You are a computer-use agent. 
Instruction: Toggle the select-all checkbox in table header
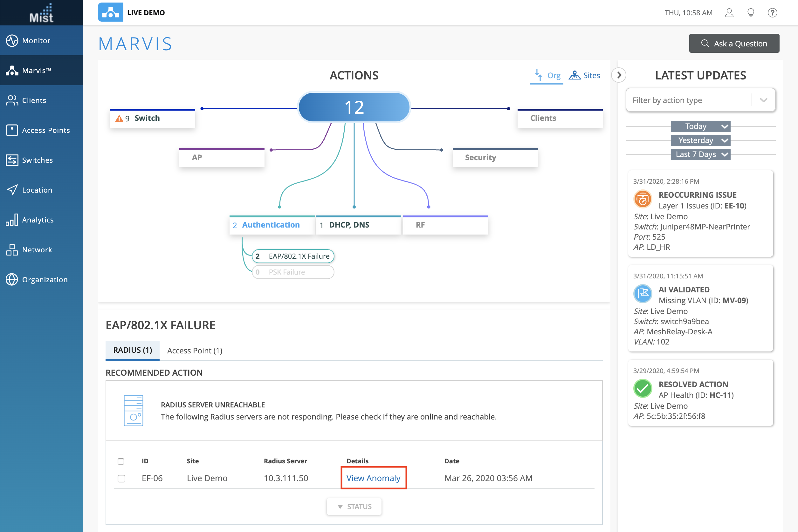pos(121,461)
